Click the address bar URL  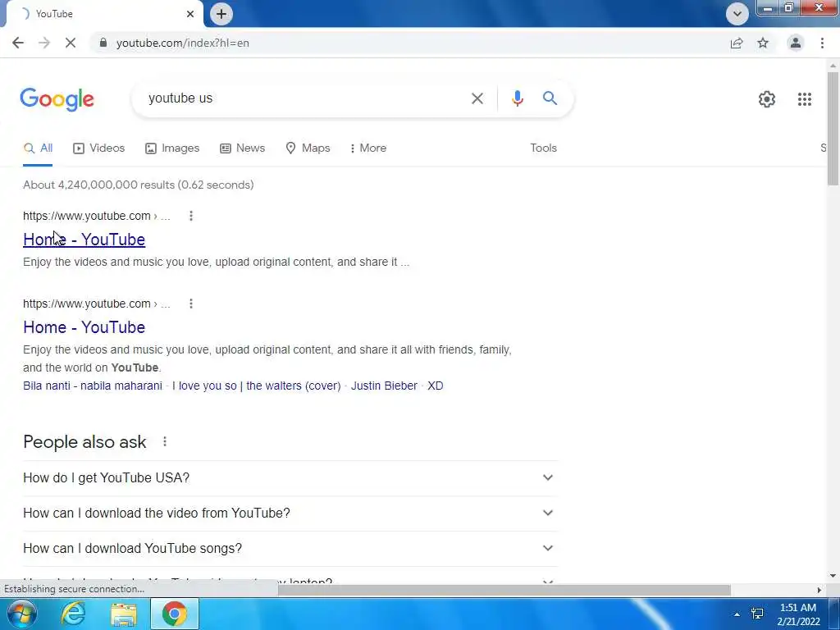point(183,43)
